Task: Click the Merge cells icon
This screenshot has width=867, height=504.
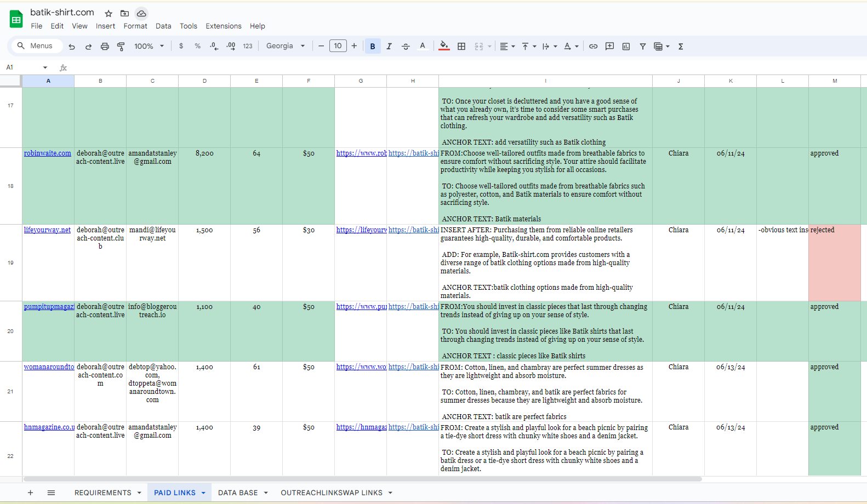Action: click(479, 47)
